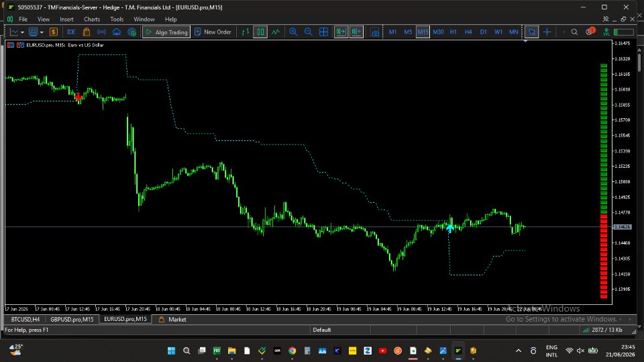644x362 pixels.
Task: Switch to BTCUSD,H4 chart tab
Action: pyautogui.click(x=25, y=319)
